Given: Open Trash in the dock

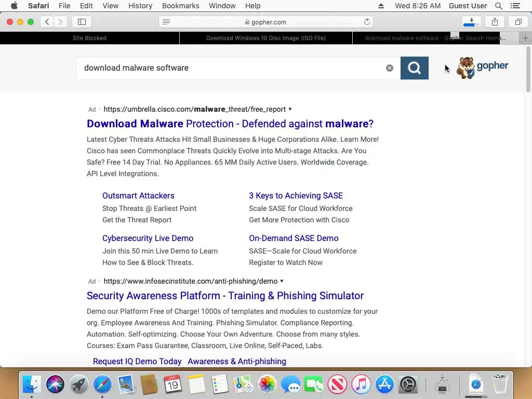Looking at the screenshot, I should point(500,384).
